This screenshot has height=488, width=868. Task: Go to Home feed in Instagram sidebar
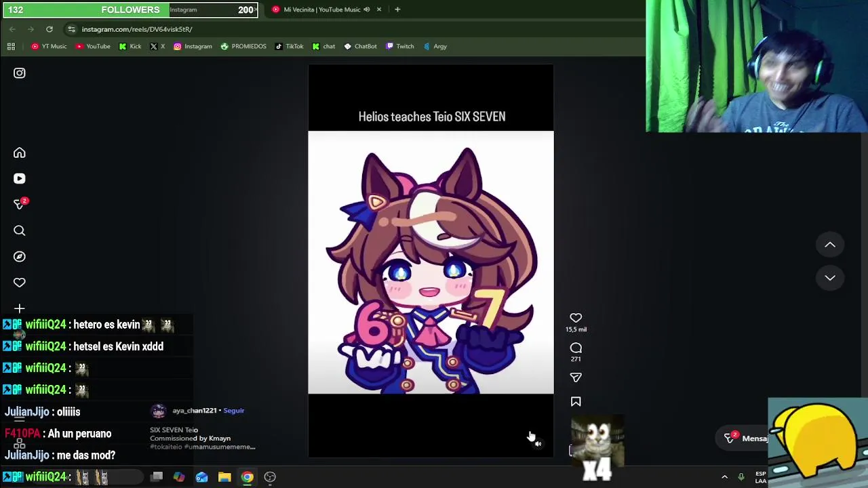click(19, 153)
